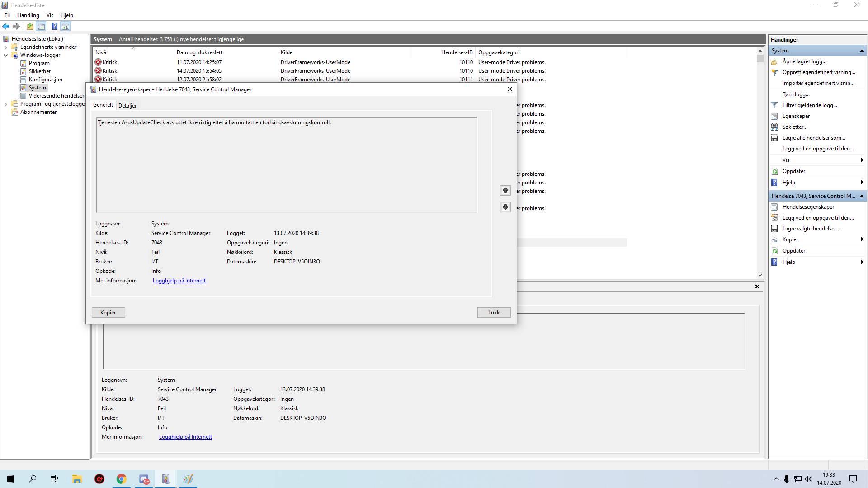Switch to the Detaljer tab

(x=127, y=106)
